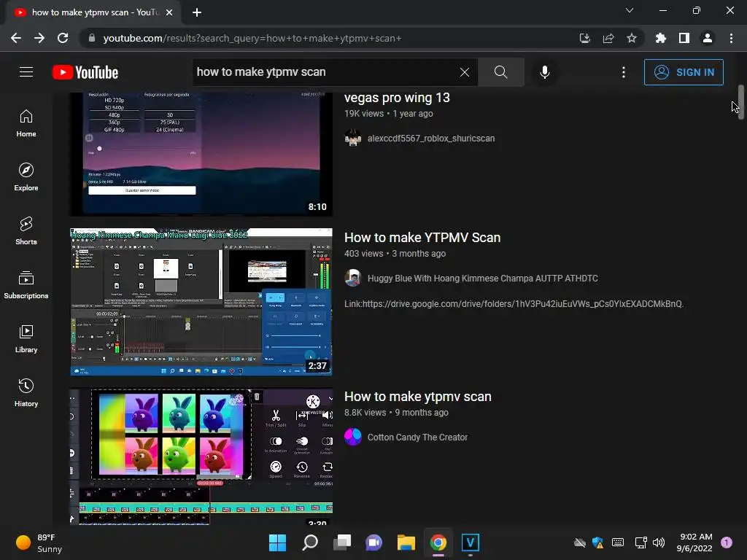
Task: Install app icon in the address bar
Action: pyautogui.click(x=585, y=38)
